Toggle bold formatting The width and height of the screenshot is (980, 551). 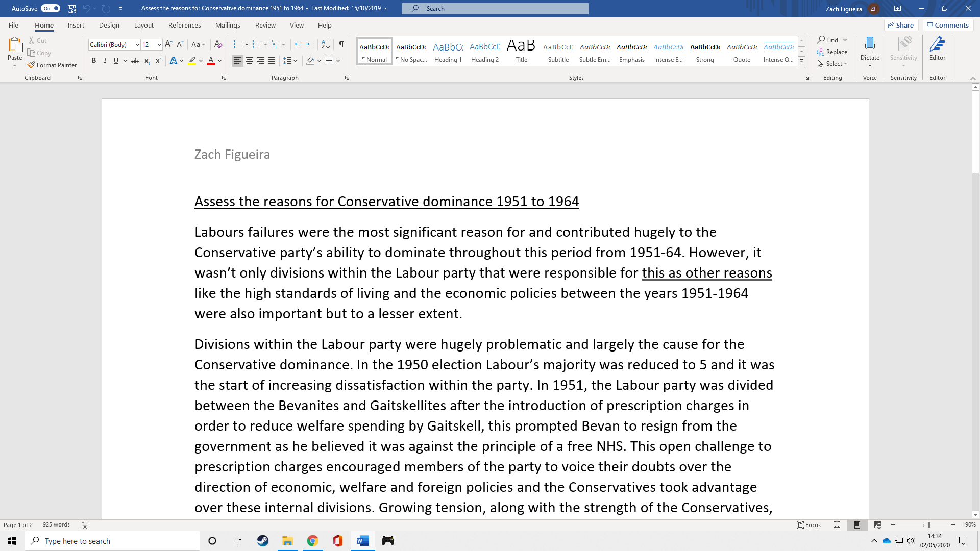94,60
